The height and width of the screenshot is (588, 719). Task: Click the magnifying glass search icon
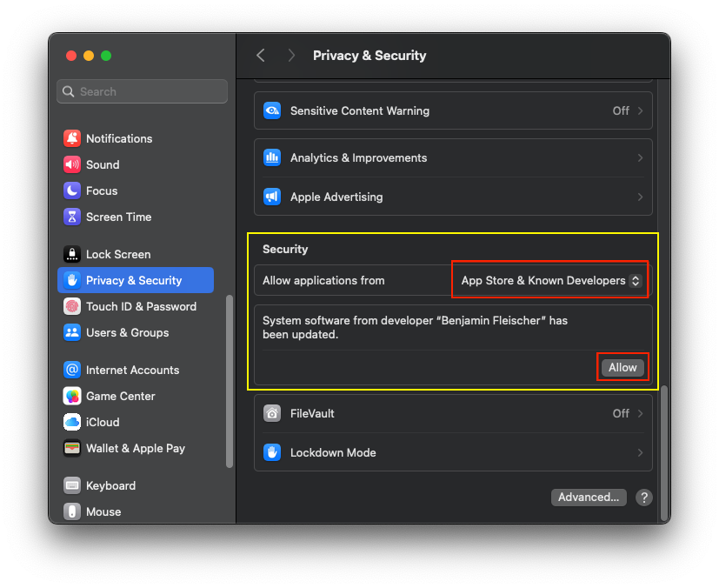tap(69, 91)
